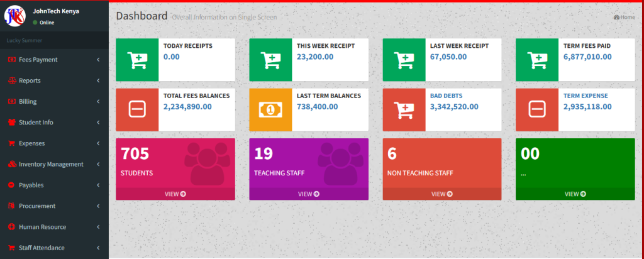
Task: Open the Reports sidebar menu
Action: tap(30, 80)
